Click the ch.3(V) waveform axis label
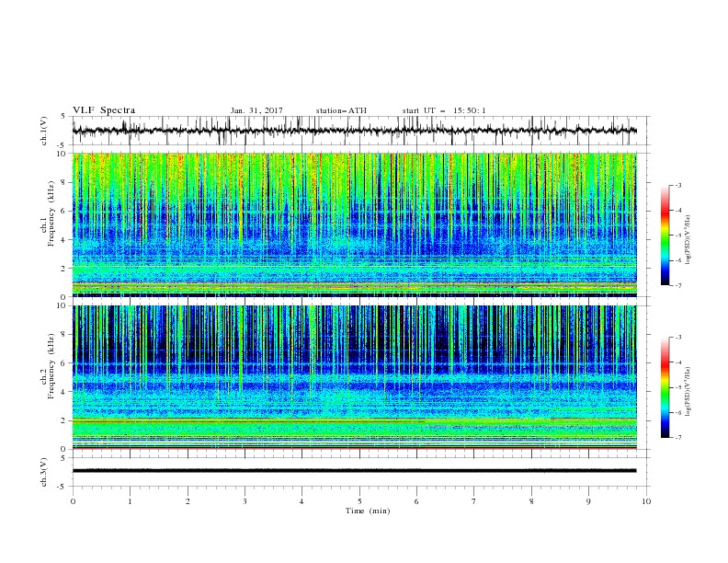This screenshot has width=728, height=563. 44,472
